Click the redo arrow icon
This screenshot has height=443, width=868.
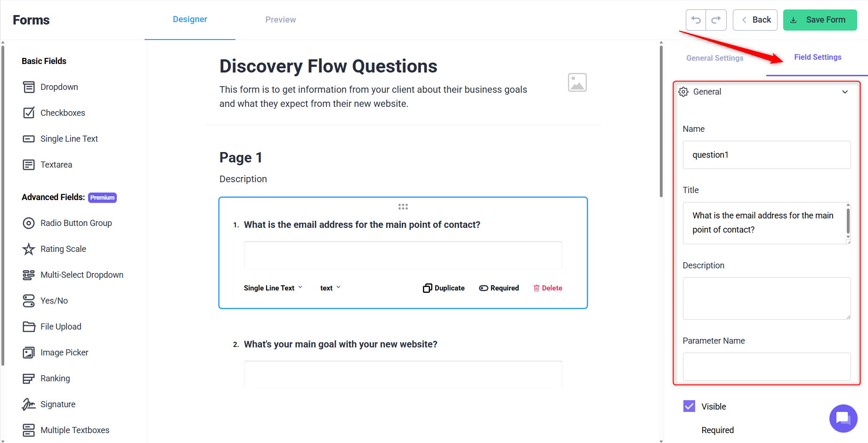tap(716, 20)
